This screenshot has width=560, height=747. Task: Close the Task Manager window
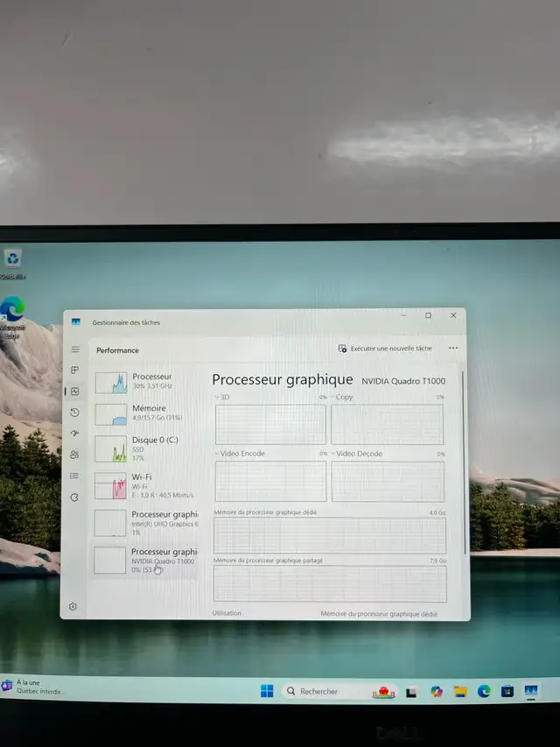coord(453,315)
